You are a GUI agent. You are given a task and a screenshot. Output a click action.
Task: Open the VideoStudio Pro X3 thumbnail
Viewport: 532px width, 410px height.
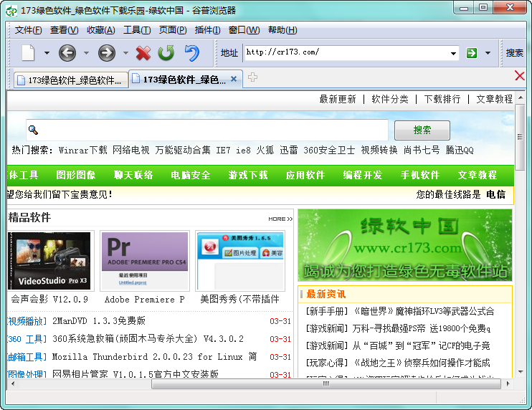(x=49, y=261)
